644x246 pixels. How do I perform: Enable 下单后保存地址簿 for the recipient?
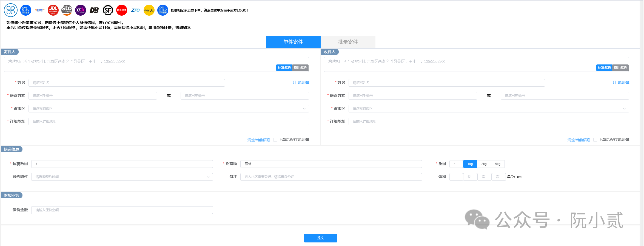point(595,140)
